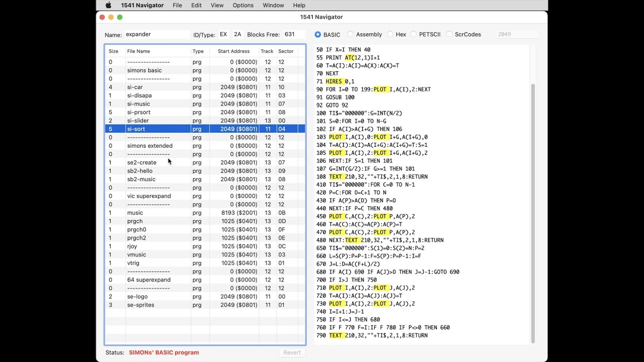Sort by the File Name column header
This screenshot has height=362, width=644.
point(158,51)
